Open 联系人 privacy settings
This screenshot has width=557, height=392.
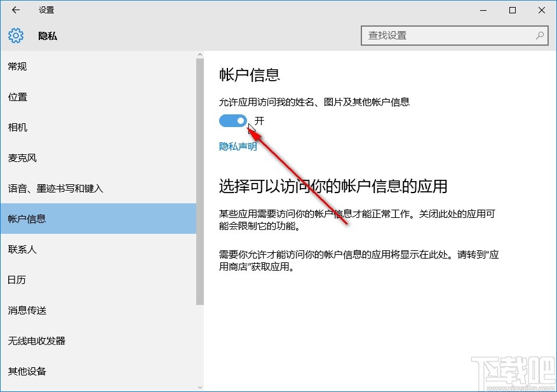(x=22, y=249)
